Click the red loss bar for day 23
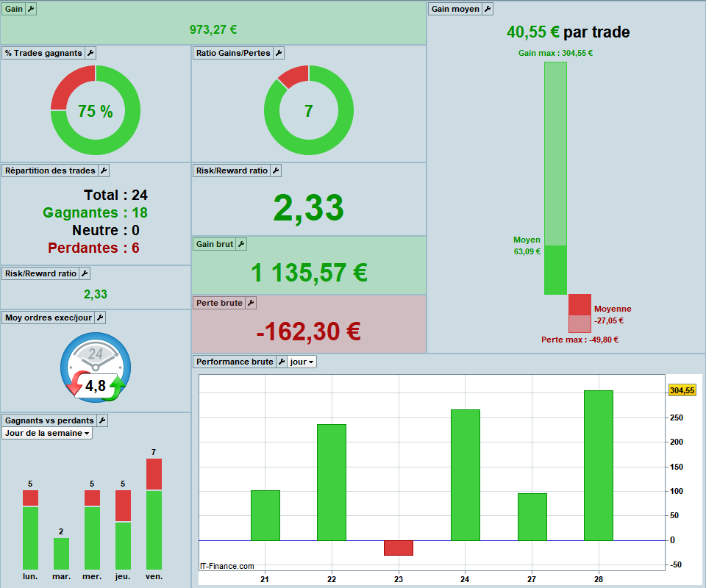Image resolution: width=706 pixels, height=588 pixels. (399, 548)
